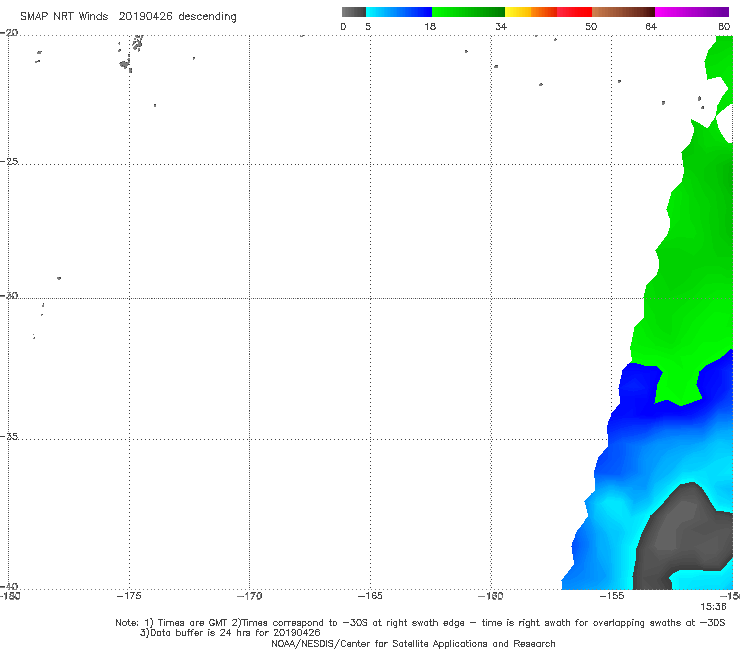
Task: Click the latitude label '-35' on the left axis
Action: [10, 436]
